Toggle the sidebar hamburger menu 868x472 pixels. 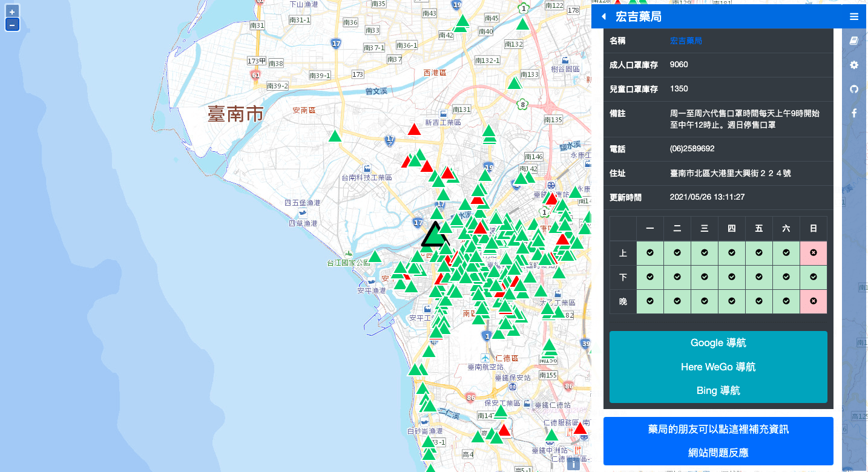pyautogui.click(x=854, y=17)
